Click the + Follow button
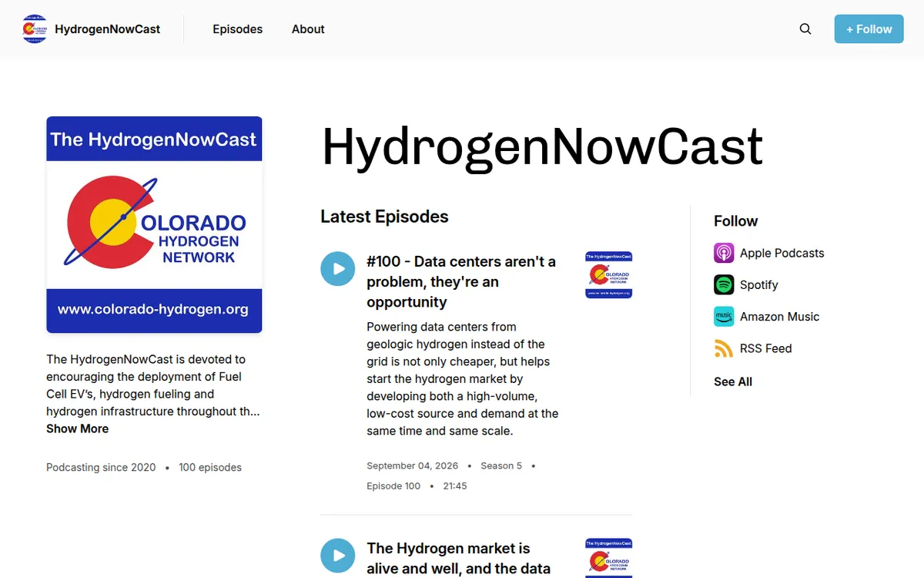 tap(869, 29)
